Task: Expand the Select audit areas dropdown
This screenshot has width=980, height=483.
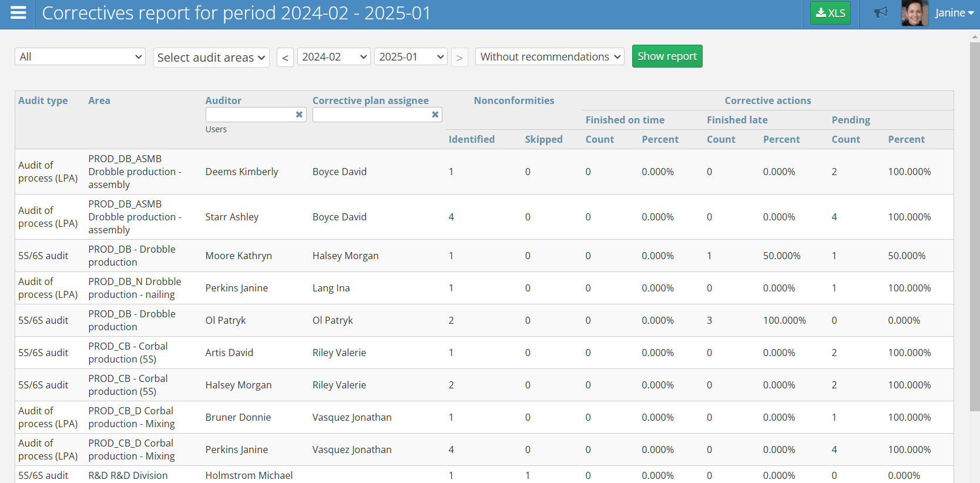Action: (211, 58)
